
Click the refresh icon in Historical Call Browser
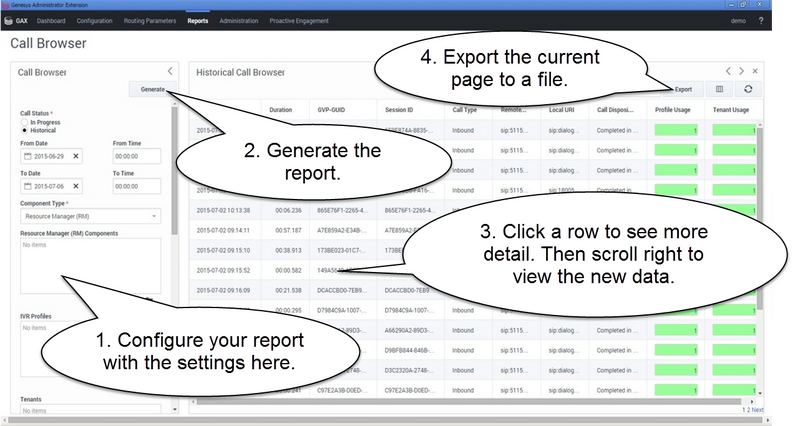click(x=746, y=89)
